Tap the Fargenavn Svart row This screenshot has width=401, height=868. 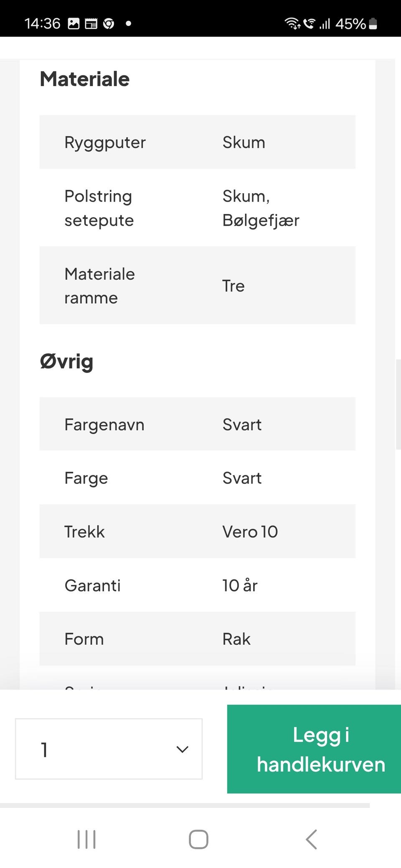point(197,424)
